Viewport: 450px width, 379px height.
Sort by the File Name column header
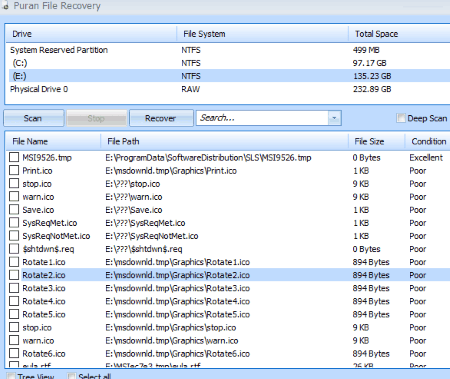pos(53,141)
